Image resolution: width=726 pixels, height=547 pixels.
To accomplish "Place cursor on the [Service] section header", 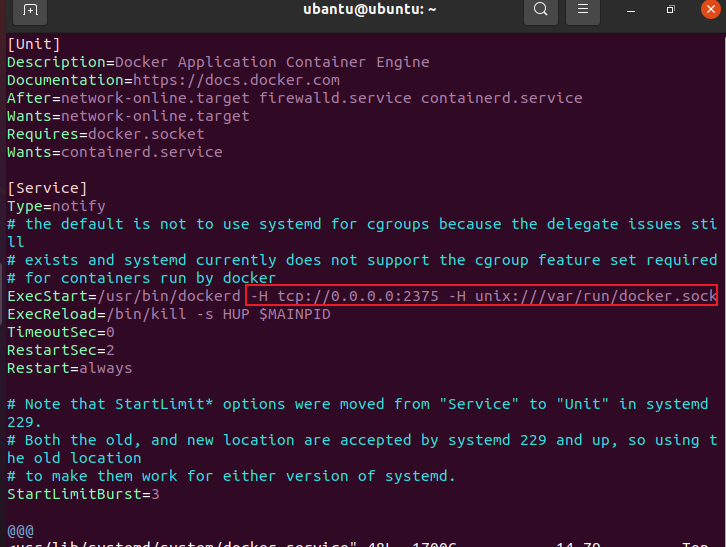I will 47,188.
